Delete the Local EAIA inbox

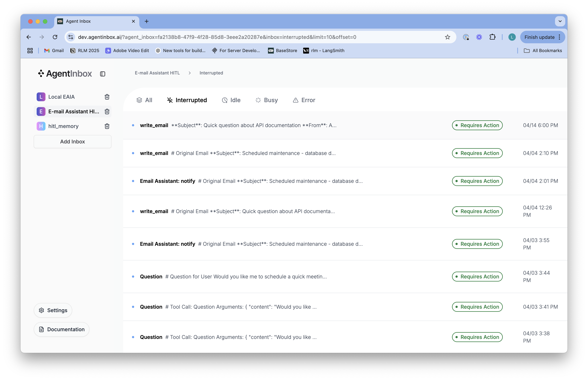point(107,97)
